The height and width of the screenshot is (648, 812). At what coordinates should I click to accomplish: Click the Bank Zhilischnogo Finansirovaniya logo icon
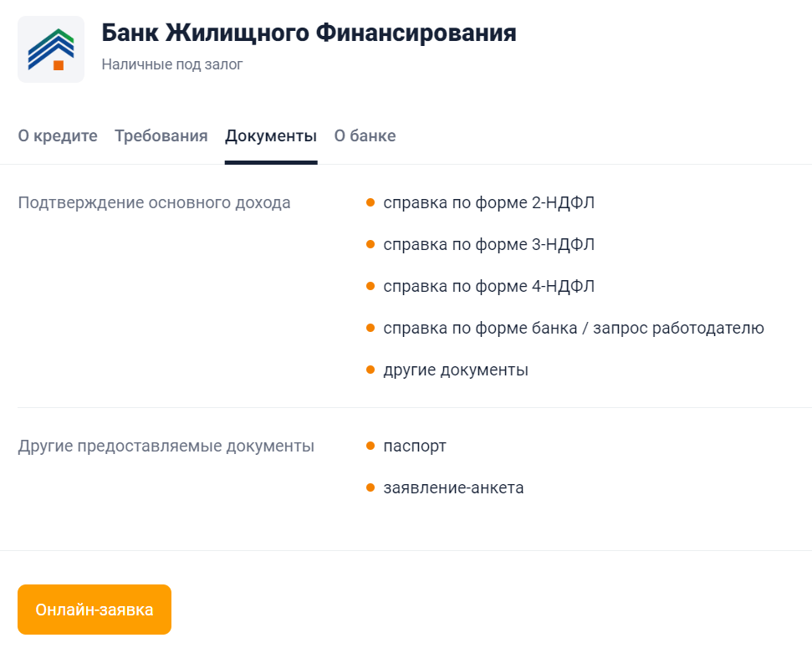point(51,49)
